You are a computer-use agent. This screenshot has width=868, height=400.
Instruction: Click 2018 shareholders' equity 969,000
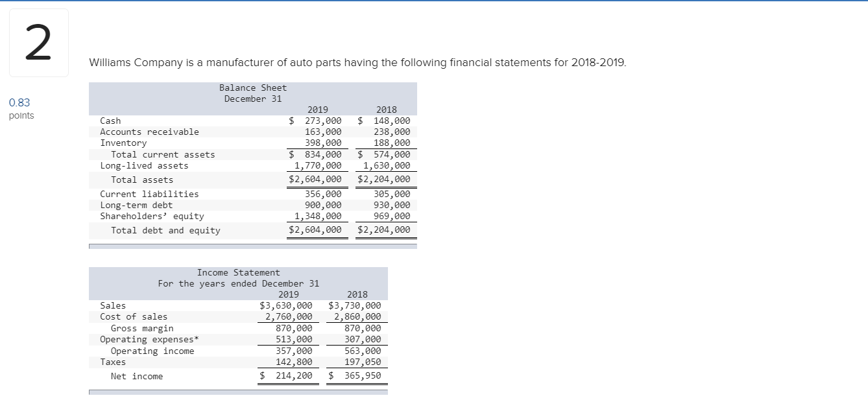click(x=392, y=216)
